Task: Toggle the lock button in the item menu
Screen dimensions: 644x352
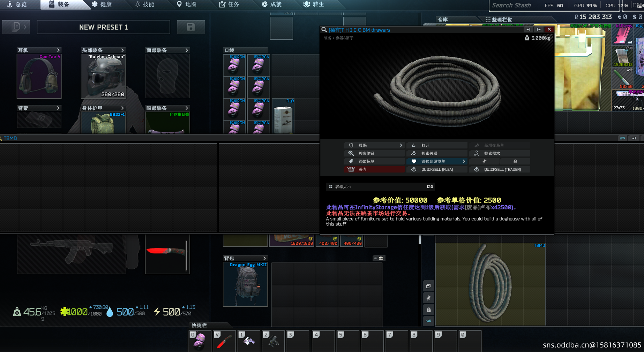Action: click(x=515, y=161)
